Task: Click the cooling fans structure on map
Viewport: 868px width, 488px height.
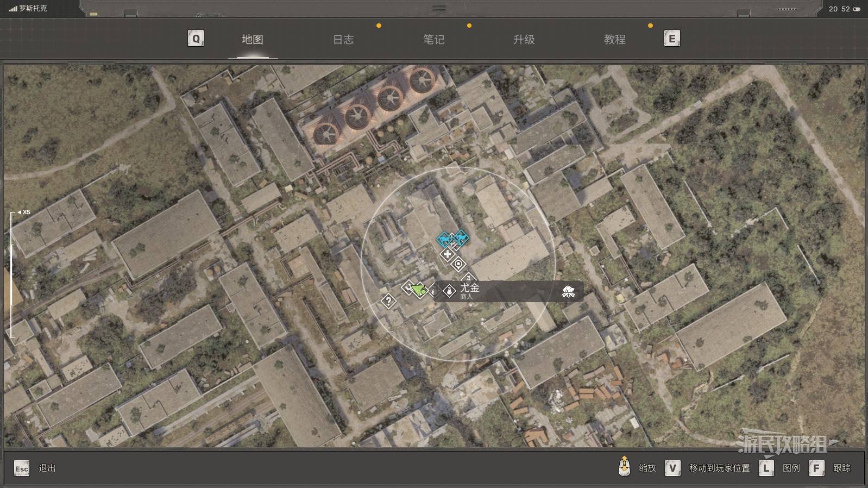Action: (x=375, y=107)
